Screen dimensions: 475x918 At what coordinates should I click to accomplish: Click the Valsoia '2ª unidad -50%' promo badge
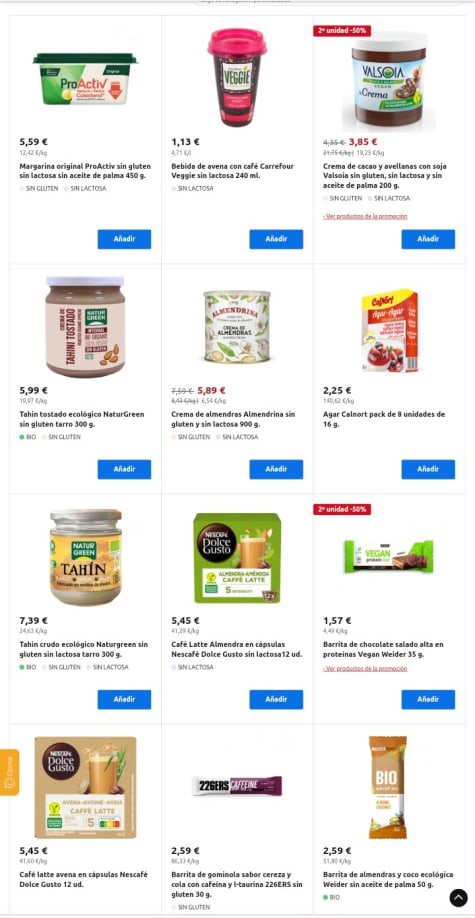(x=342, y=30)
